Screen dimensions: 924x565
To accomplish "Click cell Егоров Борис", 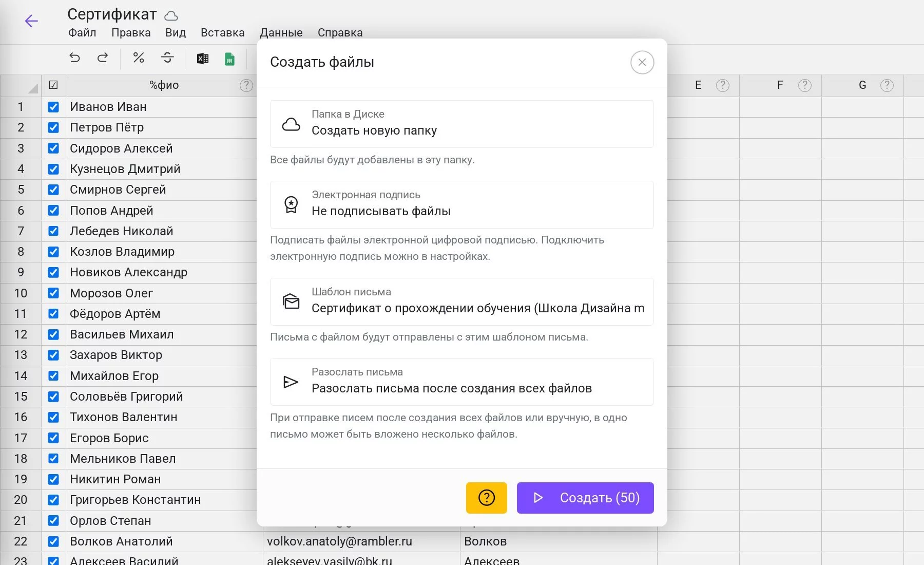I will [x=162, y=438].
